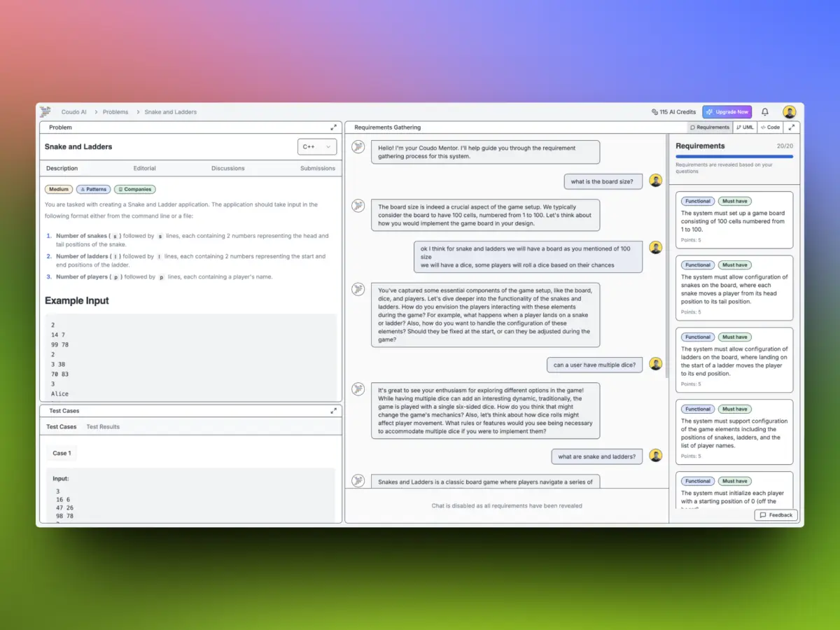This screenshot has width=840, height=630.
Task: Open the Patterns tag
Action: coord(93,189)
